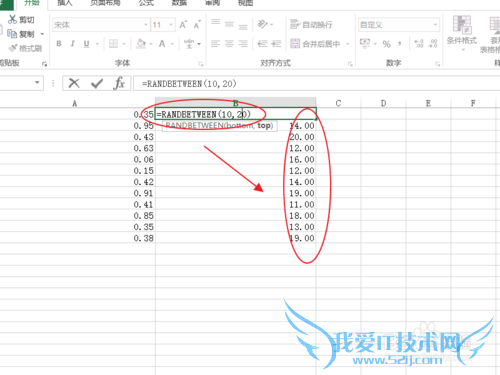Open the Fill Color dropdown arrow
Screen dimensions: 500x375
tap(151, 44)
